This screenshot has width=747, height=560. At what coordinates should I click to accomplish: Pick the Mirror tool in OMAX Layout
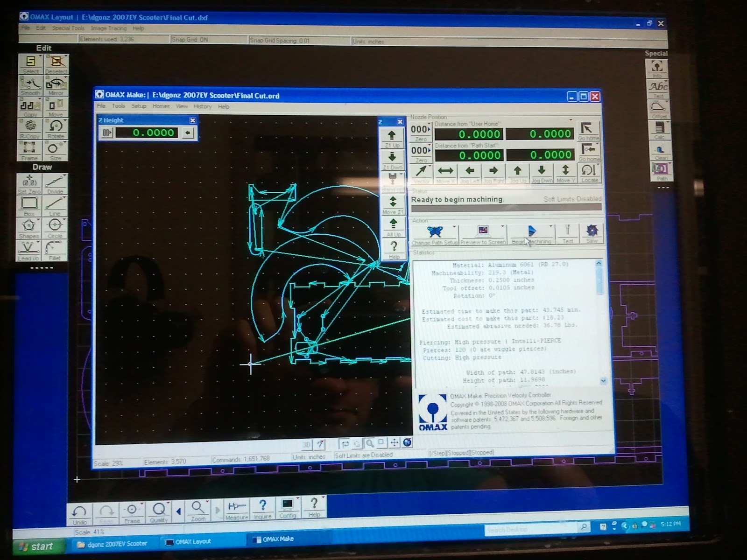56,85
